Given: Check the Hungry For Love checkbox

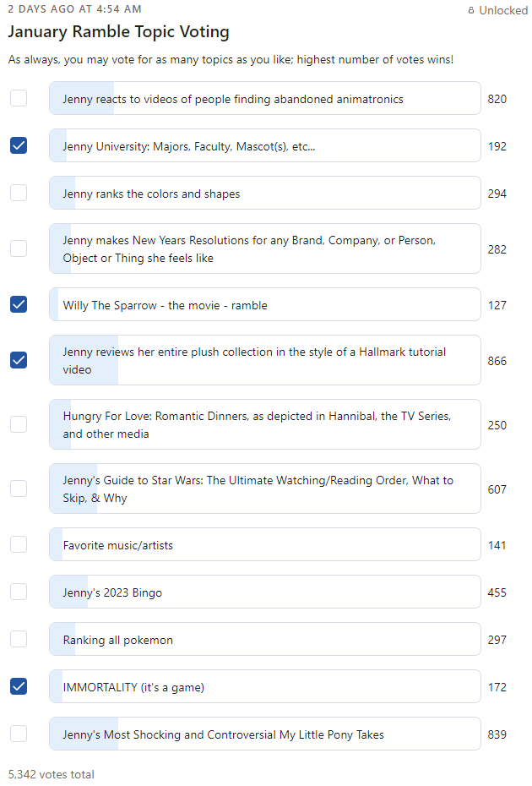Looking at the screenshot, I should [x=19, y=424].
